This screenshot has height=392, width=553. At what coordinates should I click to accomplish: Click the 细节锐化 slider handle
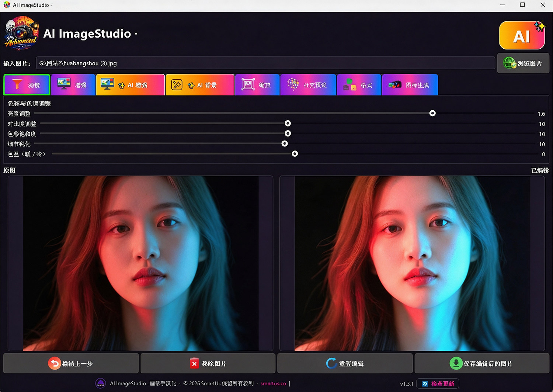pos(285,143)
